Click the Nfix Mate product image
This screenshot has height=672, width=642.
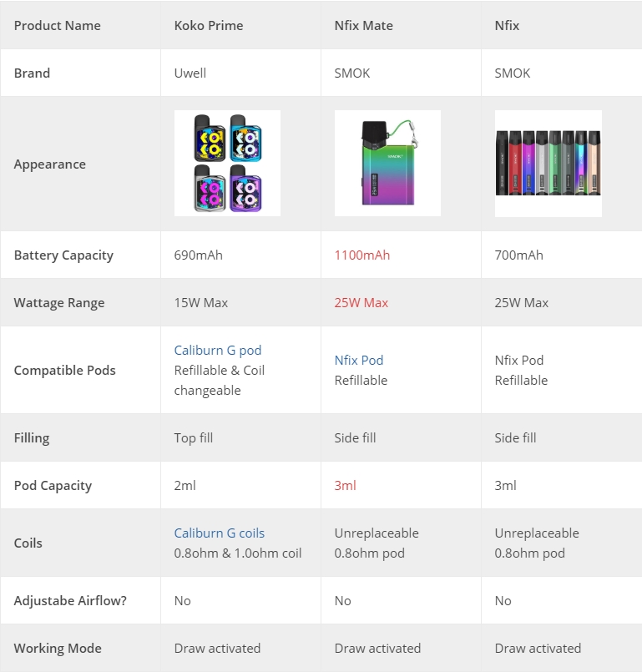click(x=388, y=164)
